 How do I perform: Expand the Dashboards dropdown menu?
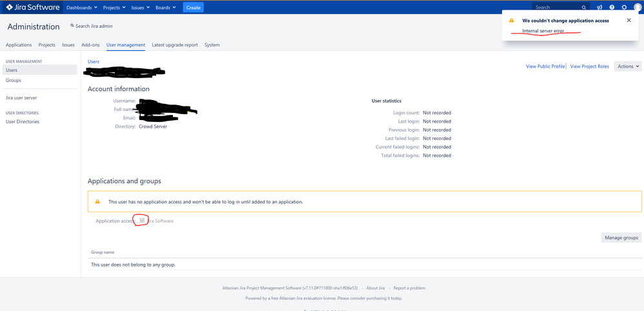point(82,7)
